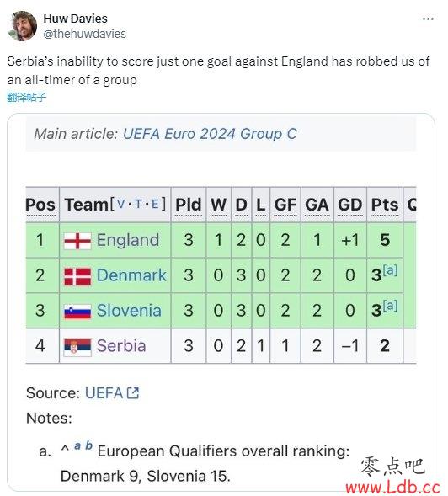
Task: Open the Serbia team link
Action: [x=121, y=346]
